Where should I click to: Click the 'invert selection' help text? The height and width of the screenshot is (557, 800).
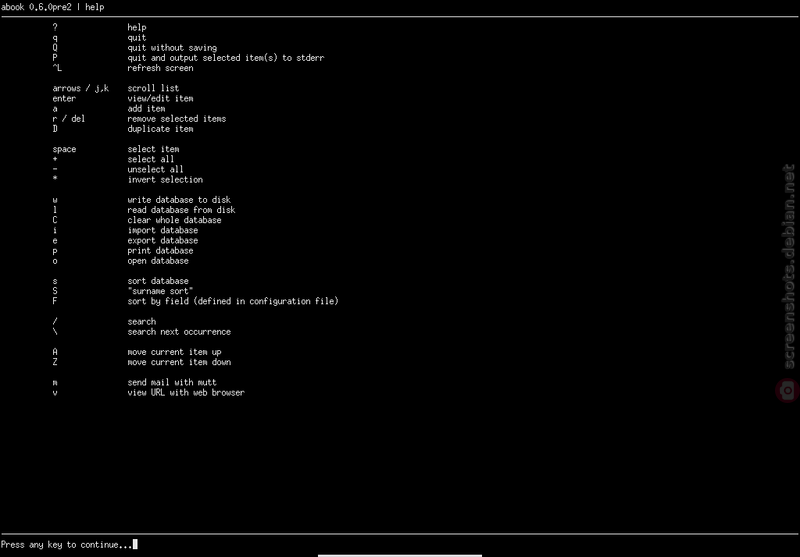165,180
